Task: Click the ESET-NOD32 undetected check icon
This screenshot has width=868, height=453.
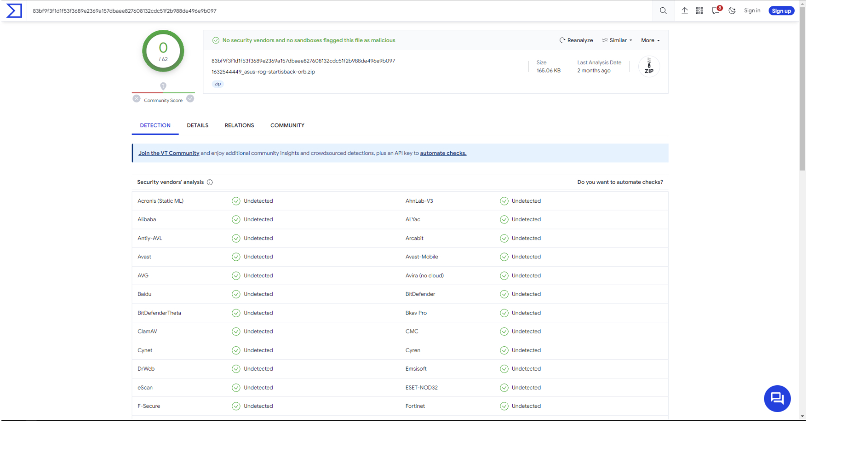Action: (x=504, y=388)
